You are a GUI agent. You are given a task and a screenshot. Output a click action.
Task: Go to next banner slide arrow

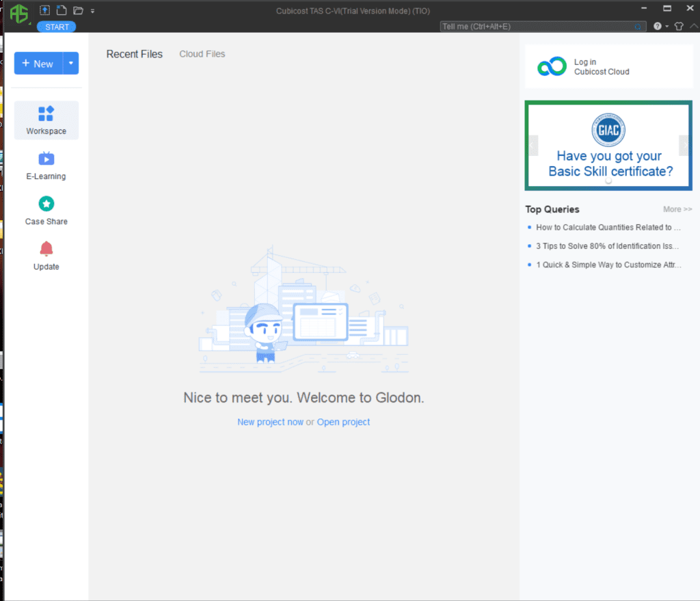click(684, 146)
